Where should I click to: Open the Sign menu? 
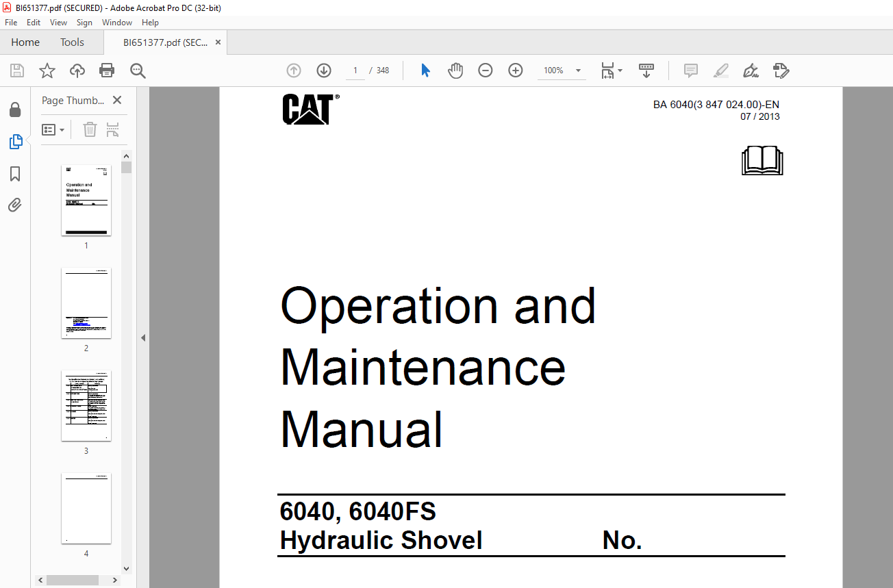(84, 23)
